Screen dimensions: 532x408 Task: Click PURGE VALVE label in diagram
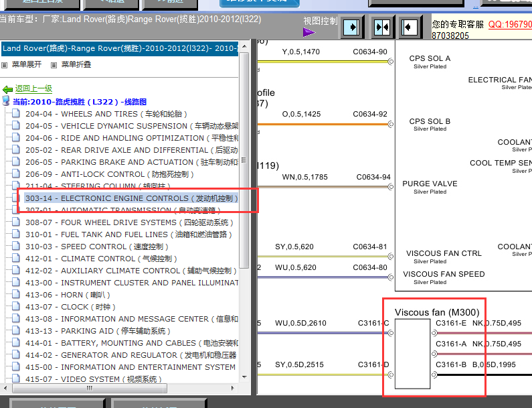click(430, 184)
